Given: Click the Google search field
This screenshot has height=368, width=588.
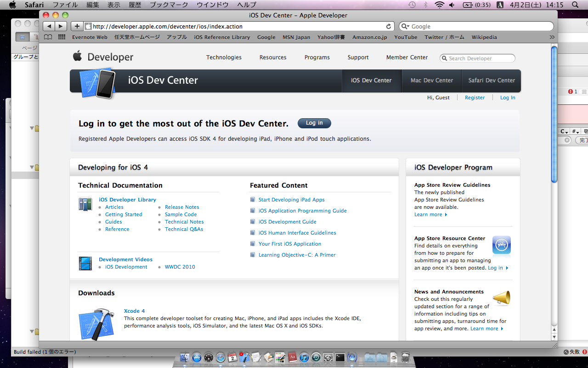Looking at the screenshot, I should coord(476,27).
